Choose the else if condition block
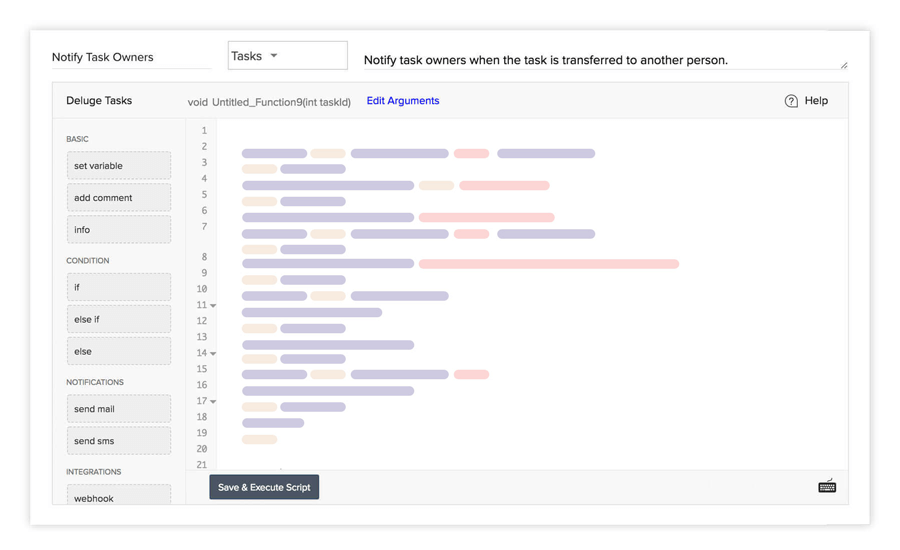Image resolution: width=900 pixels, height=550 pixels. click(119, 320)
